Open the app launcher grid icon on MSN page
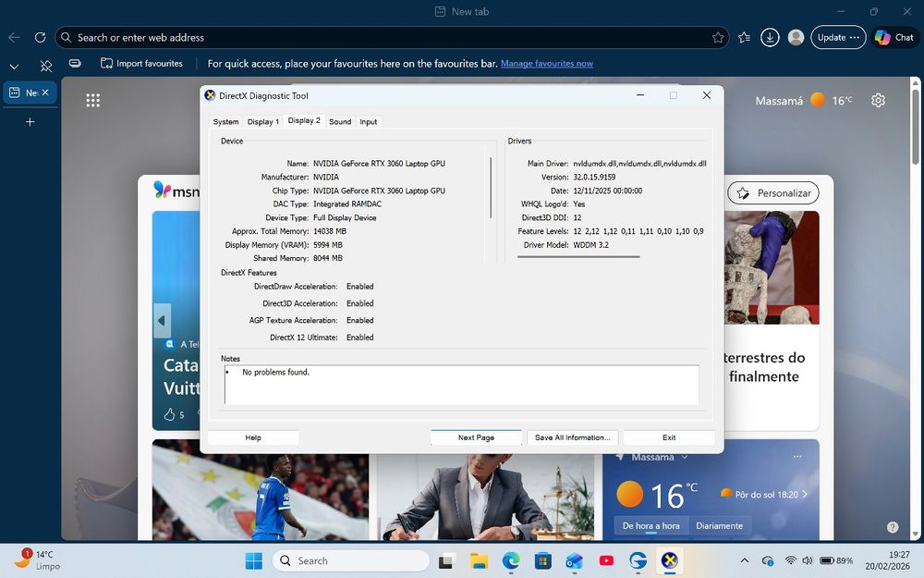This screenshot has height=578, width=924. (x=93, y=100)
